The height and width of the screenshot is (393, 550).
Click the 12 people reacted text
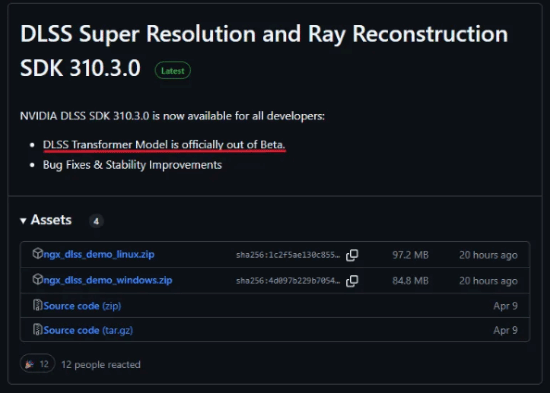(101, 365)
